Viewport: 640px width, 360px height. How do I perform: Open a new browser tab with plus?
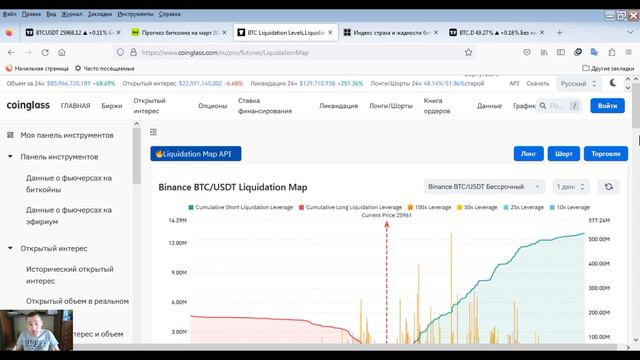point(560,33)
